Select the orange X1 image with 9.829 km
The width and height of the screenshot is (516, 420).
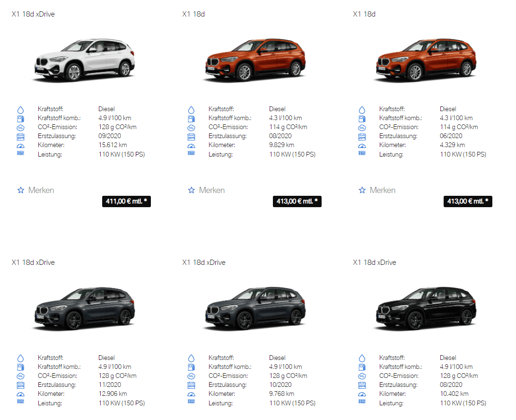pyautogui.click(x=255, y=60)
